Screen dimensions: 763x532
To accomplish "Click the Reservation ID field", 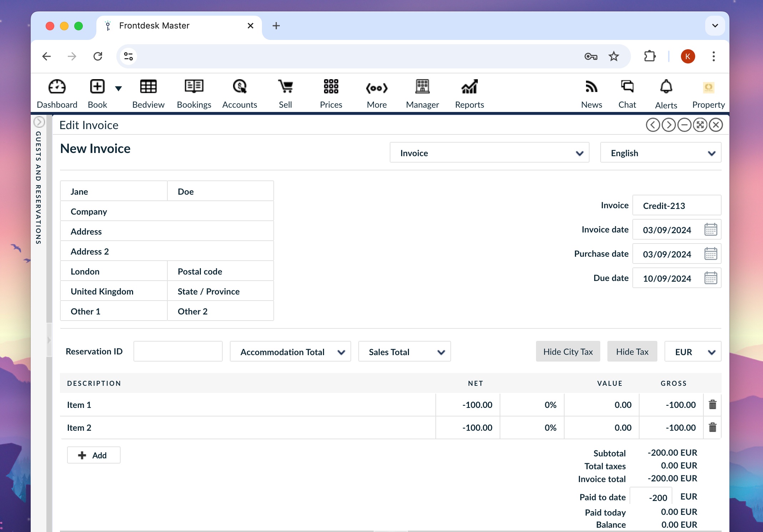I will point(178,352).
